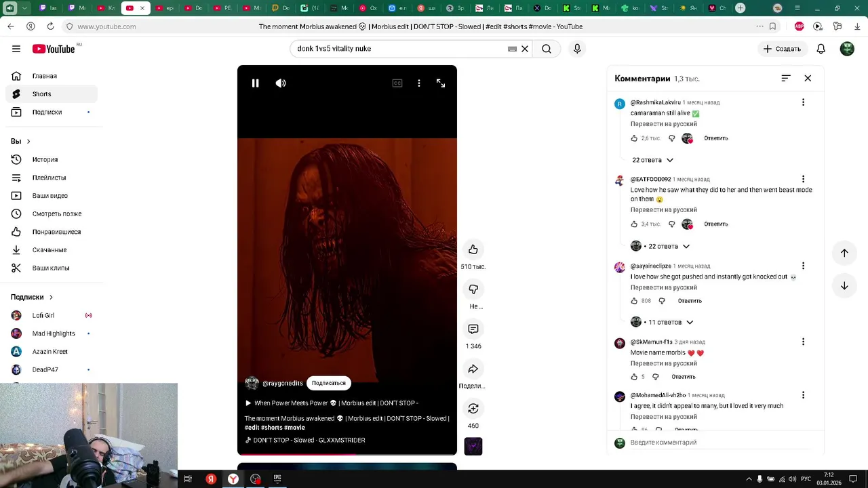Expand 11 replies under sayaineclipze comment
868x488 pixels.
(662, 322)
